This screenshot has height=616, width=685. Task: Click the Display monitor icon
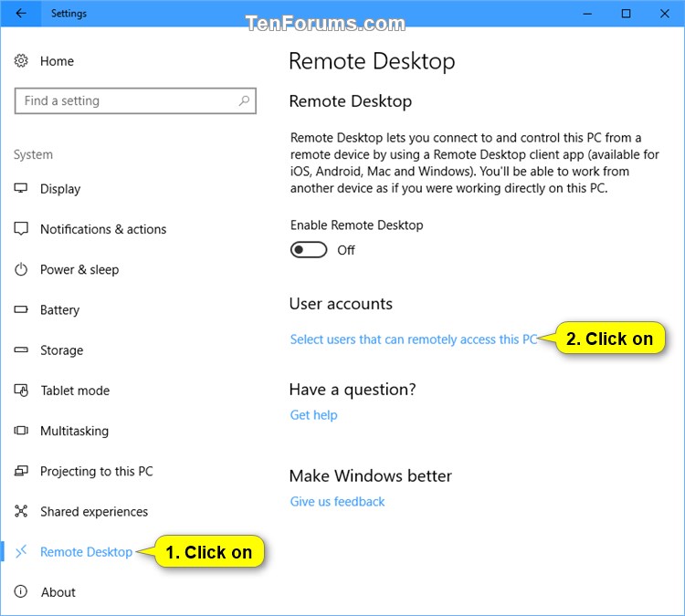pyautogui.click(x=20, y=188)
